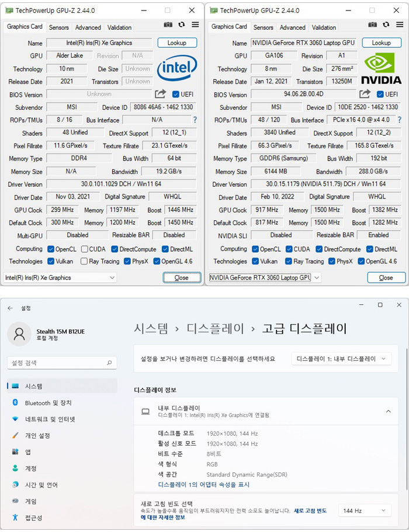
Task: Click Graphics Card tab in Intel GPU-Z window
Action: point(25,26)
